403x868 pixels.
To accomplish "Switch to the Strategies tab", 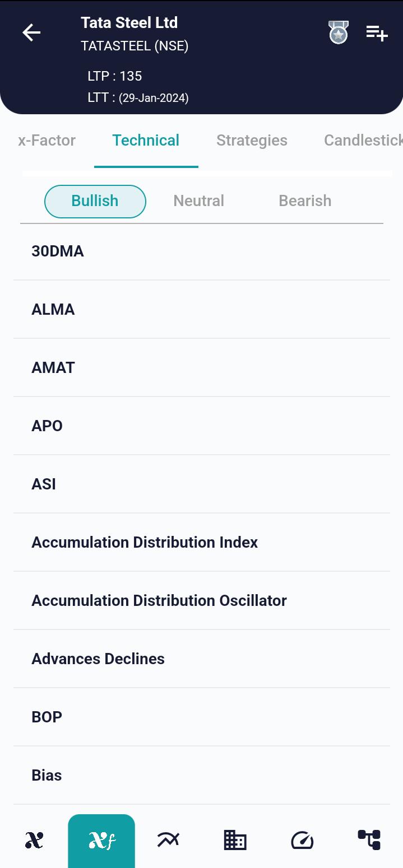I will pos(252,140).
